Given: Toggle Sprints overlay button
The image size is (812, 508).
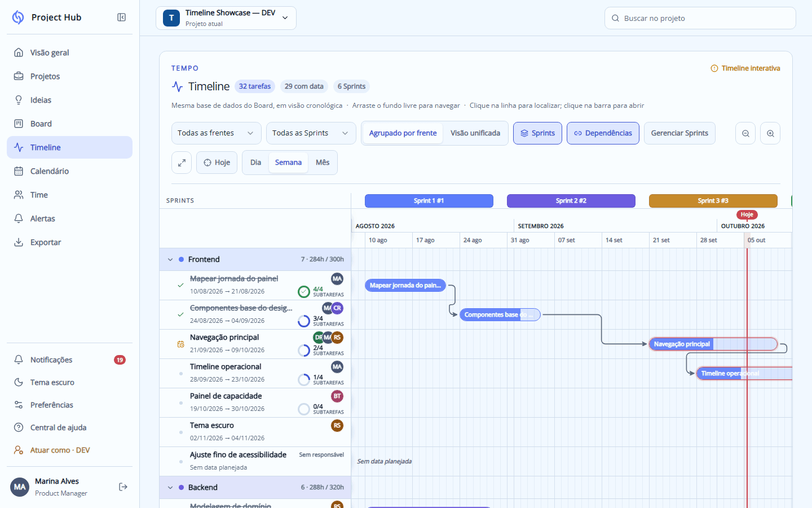Looking at the screenshot, I should tap(537, 133).
